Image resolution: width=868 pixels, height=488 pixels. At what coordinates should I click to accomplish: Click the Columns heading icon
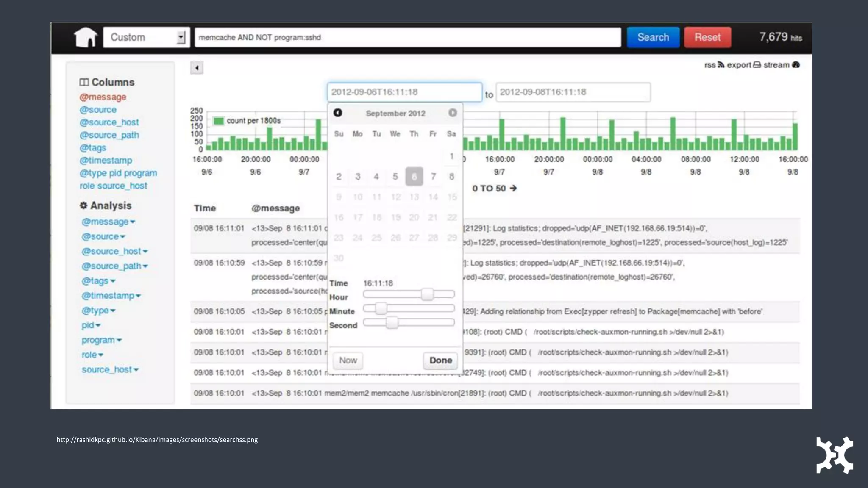84,82
